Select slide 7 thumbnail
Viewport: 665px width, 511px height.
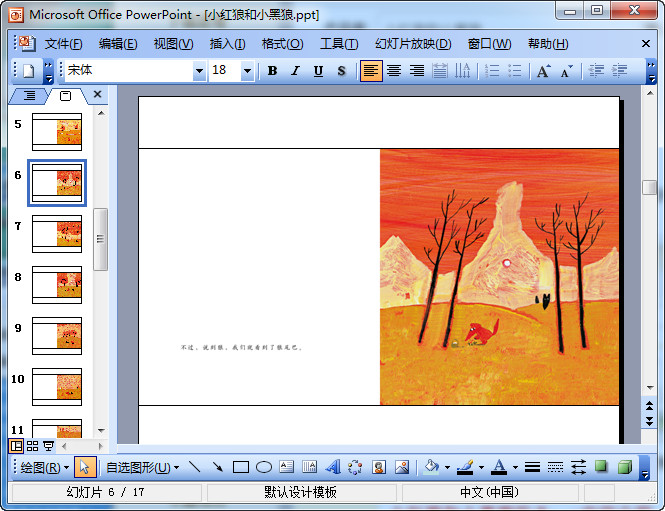(x=57, y=234)
